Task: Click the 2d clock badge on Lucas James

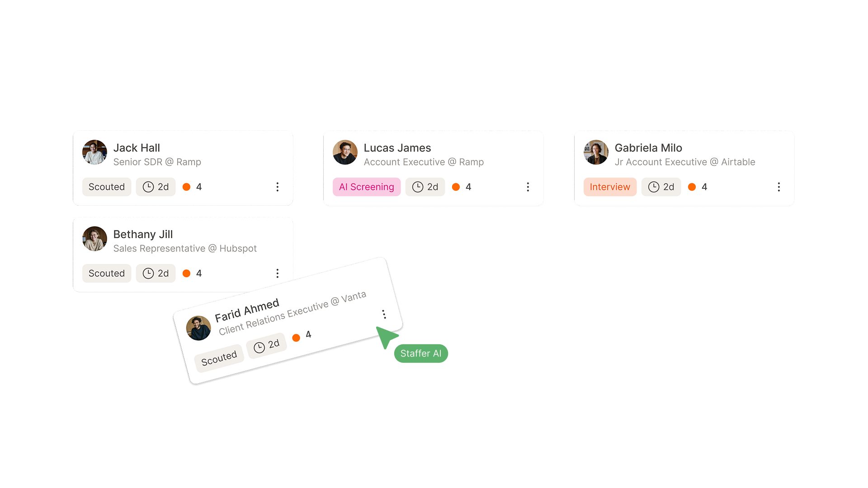Action: (425, 187)
